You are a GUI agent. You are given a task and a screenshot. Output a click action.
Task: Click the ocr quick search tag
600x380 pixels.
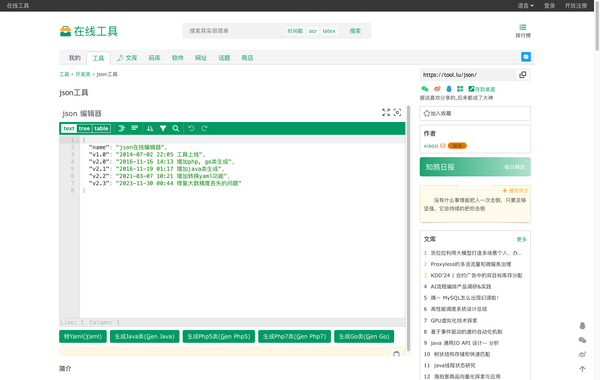pos(313,31)
